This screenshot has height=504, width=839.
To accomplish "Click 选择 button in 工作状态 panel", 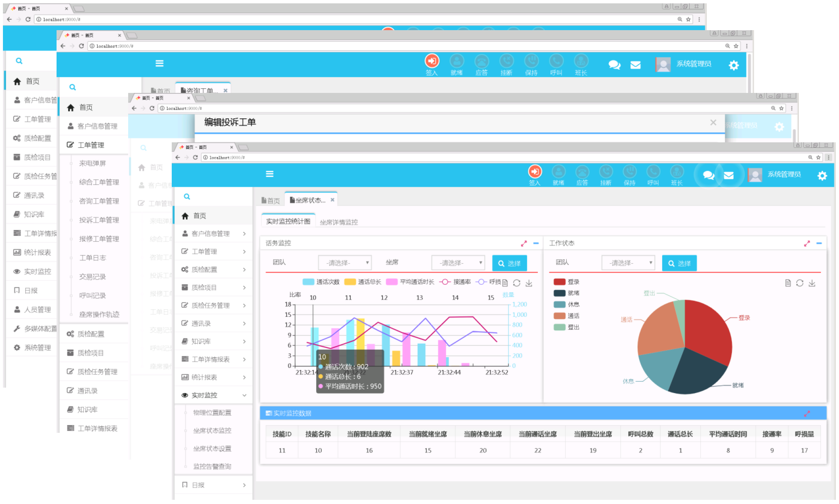I will (679, 263).
